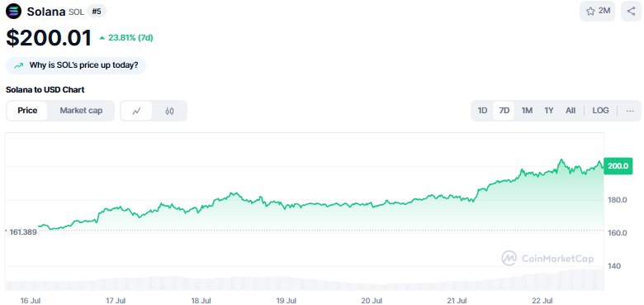The width and height of the screenshot is (644, 305).
Task: Select the 1D time range
Action: click(x=482, y=111)
